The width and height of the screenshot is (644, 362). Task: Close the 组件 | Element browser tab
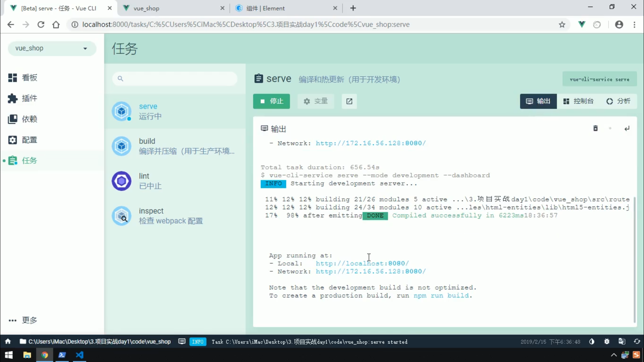click(335, 8)
